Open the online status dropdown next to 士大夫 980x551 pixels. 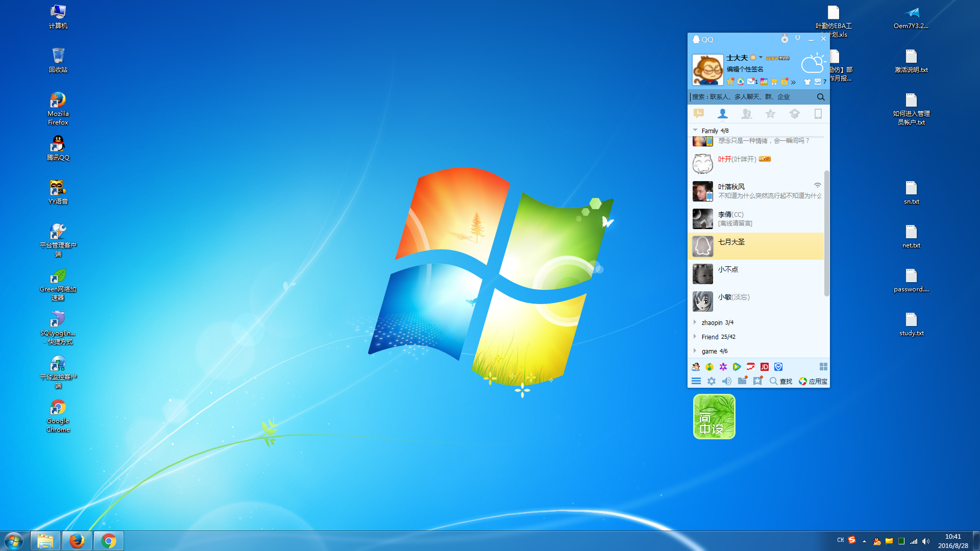756,58
